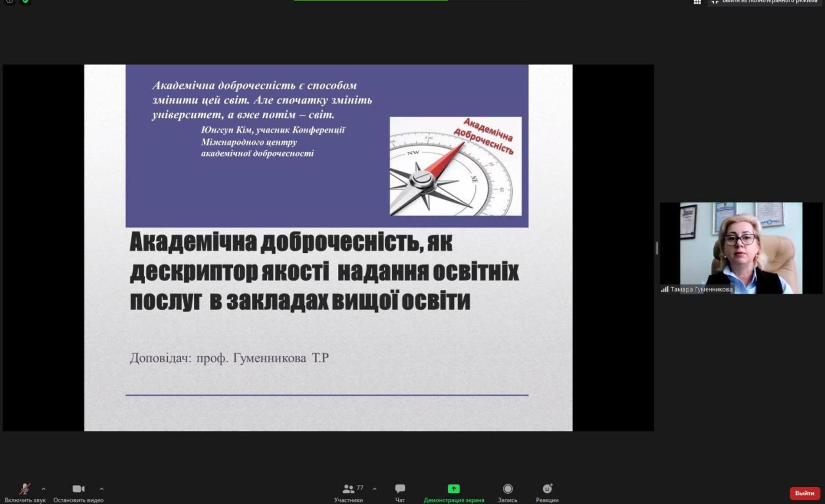Click the Участники label text

pos(348,500)
